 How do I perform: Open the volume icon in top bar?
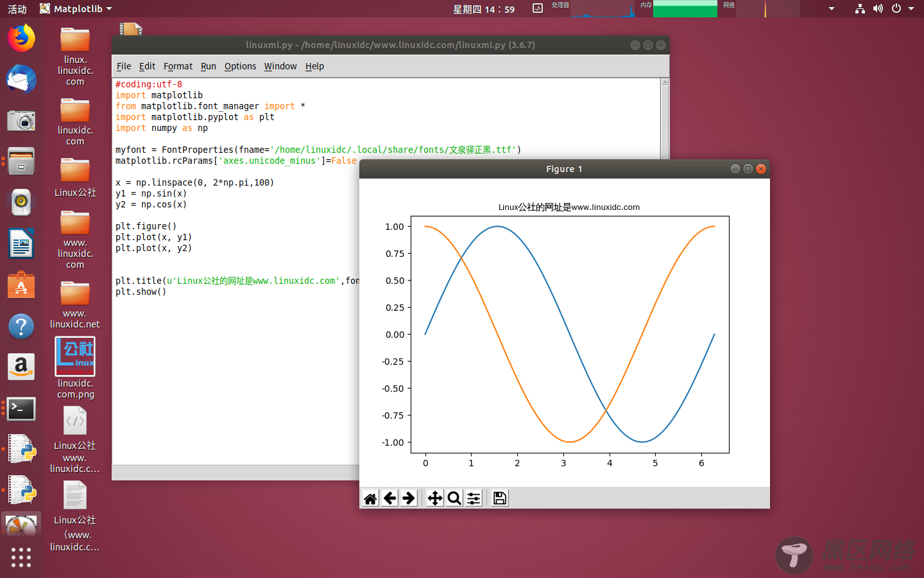[878, 8]
